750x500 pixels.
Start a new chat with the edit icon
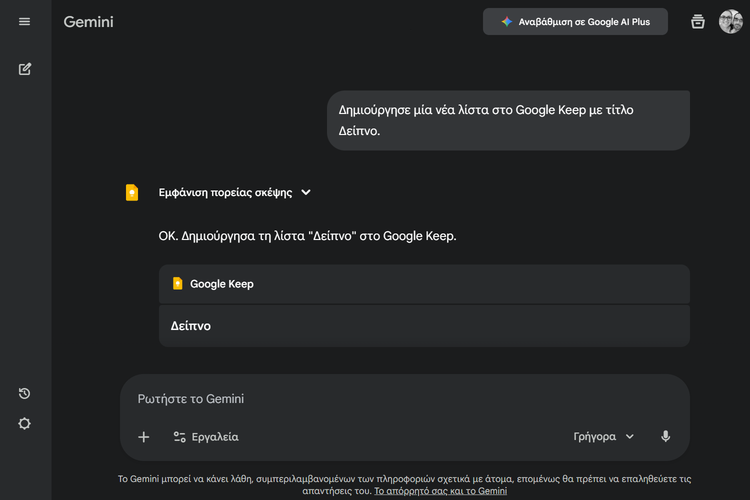(x=25, y=69)
